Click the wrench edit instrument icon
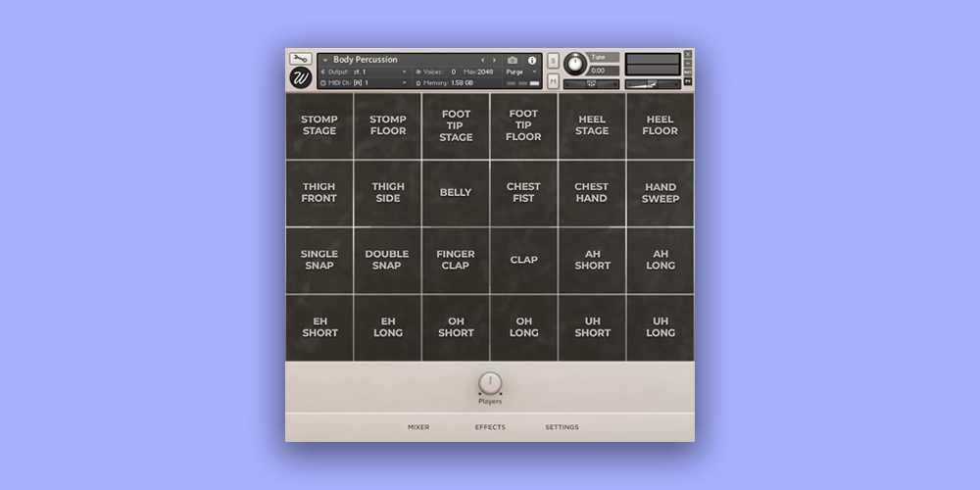The image size is (980, 490). coord(300,59)
